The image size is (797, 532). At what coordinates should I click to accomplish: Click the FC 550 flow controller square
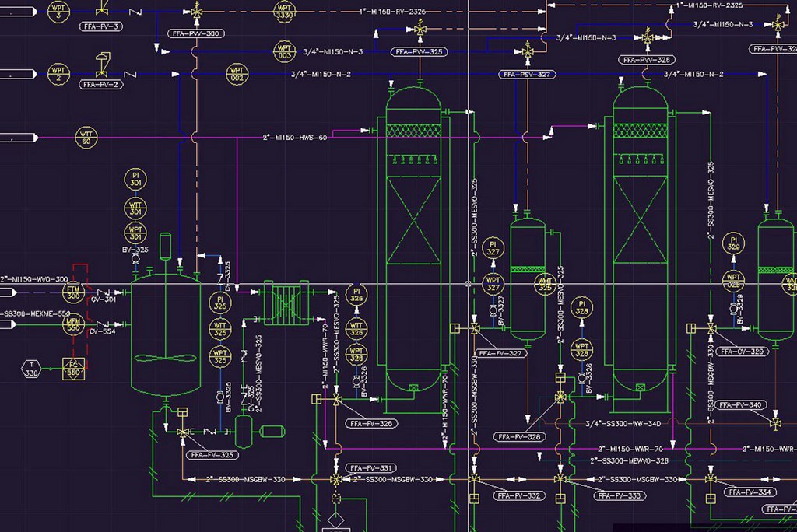(x=74, y=368)
